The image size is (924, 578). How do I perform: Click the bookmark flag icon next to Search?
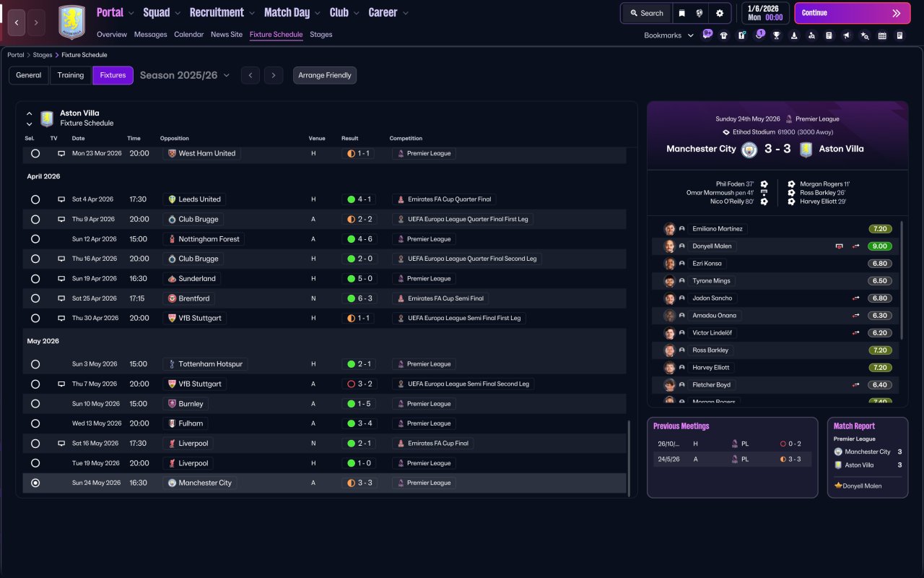tap(682, 13)
